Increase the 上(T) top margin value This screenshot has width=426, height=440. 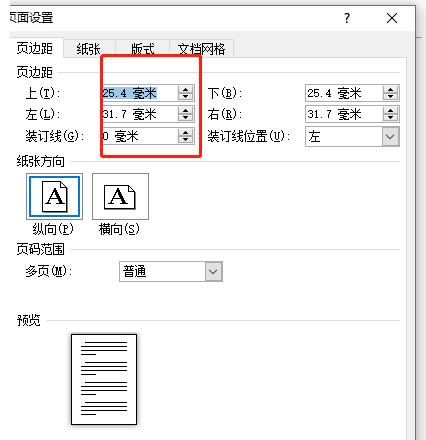tap(186, 89)
